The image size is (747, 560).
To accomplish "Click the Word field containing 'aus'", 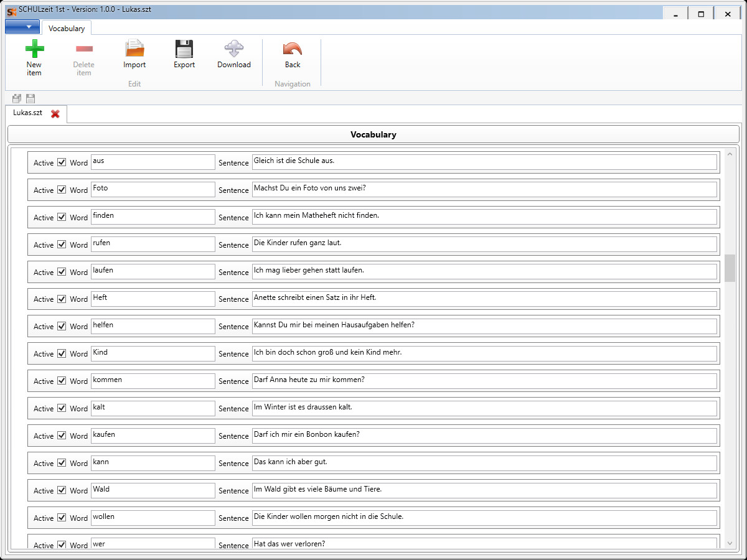I will (x=153, y=162).
